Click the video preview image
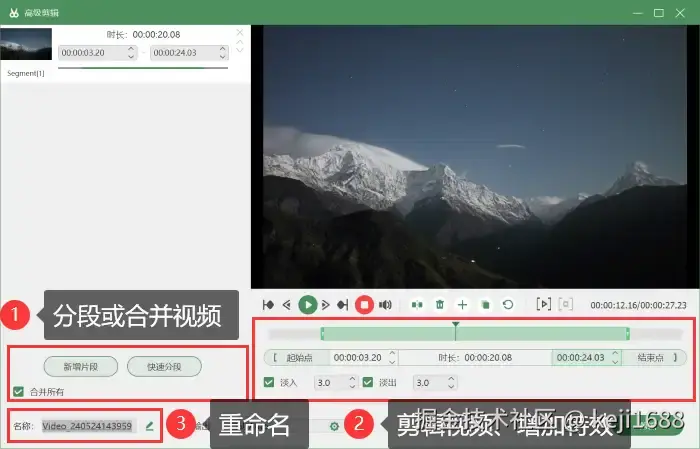The height and width of the screenshot is (449, 700). [x=475, y=157]
